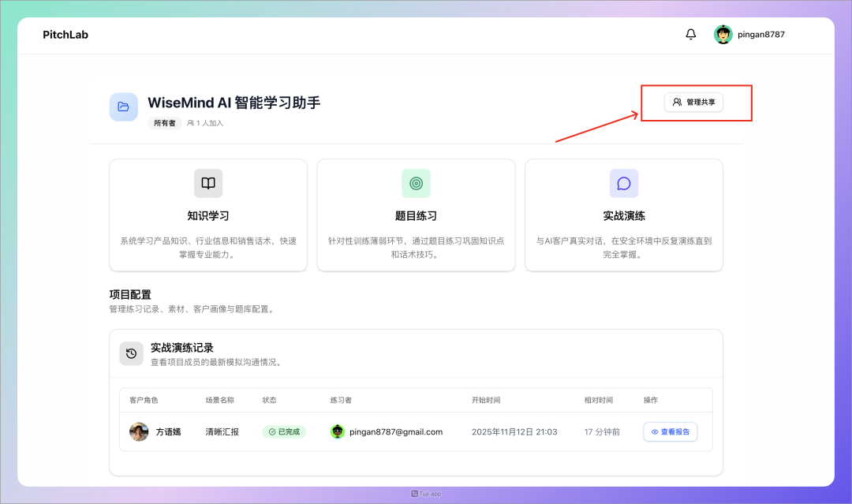
Task: Click the 所有者 badge
Action: point(165,123)
